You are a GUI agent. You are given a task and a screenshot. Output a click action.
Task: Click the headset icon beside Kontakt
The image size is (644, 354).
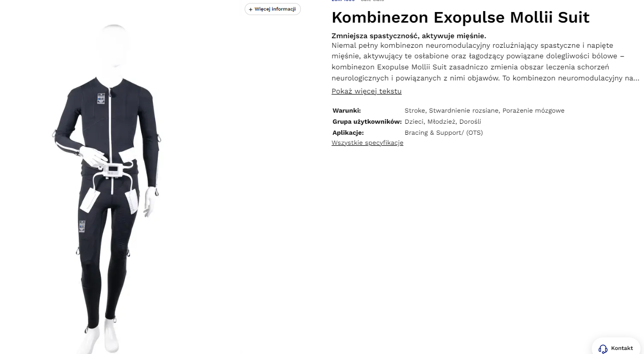click(603, 348)
